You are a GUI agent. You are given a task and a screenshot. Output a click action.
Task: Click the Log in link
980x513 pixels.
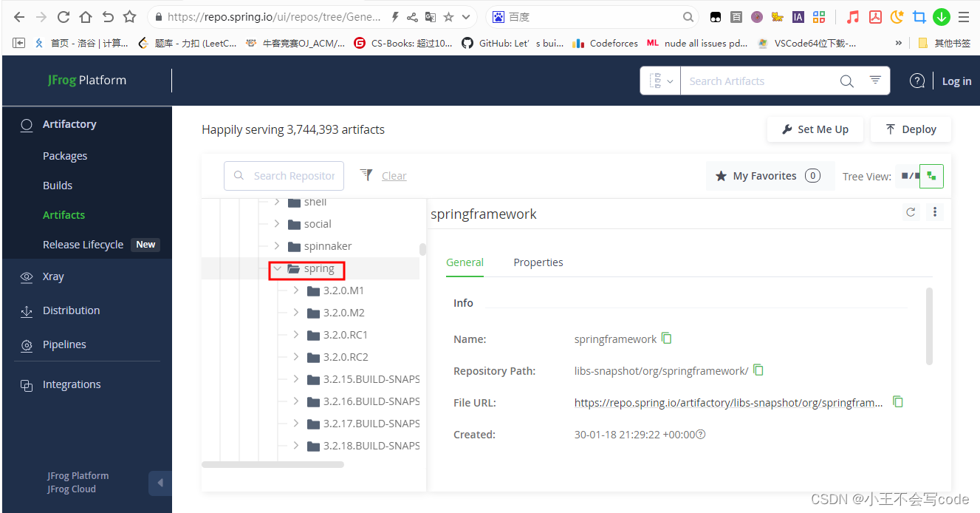coord(956,81)
